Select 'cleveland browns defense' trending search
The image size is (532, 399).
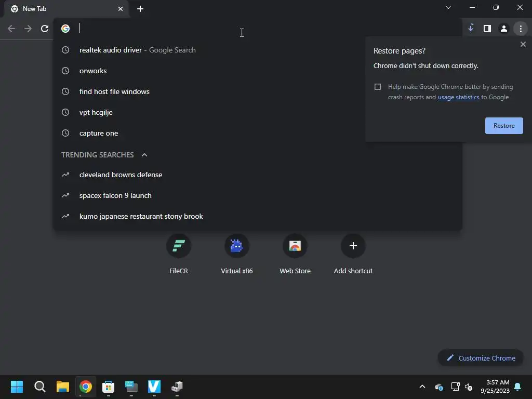tap(258, 175)
